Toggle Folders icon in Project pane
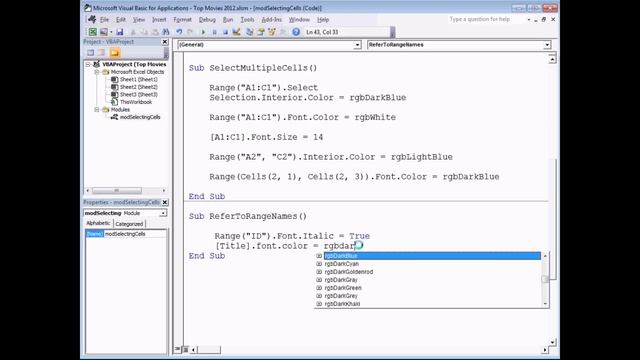Image resolution: width=640 pixels, height=360 pixels. [x=115, y=53]
